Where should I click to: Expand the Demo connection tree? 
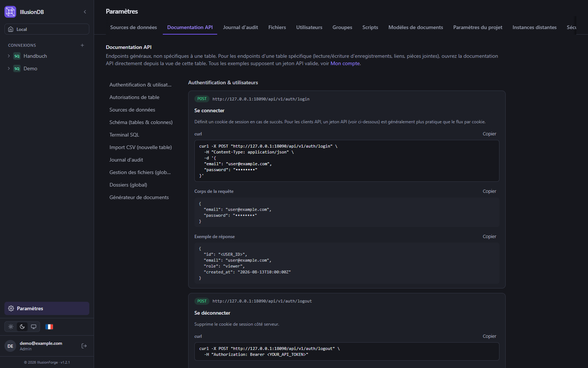coord(9,68)
